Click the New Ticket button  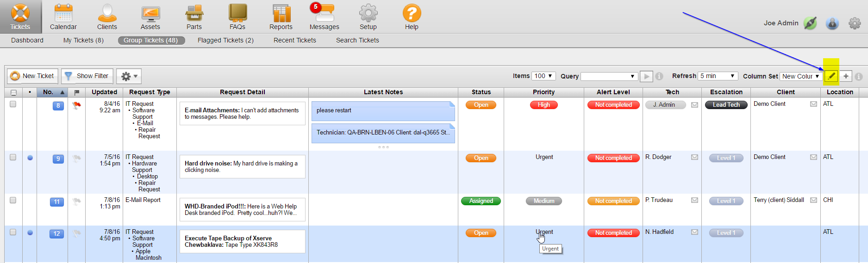click(32, 76)
